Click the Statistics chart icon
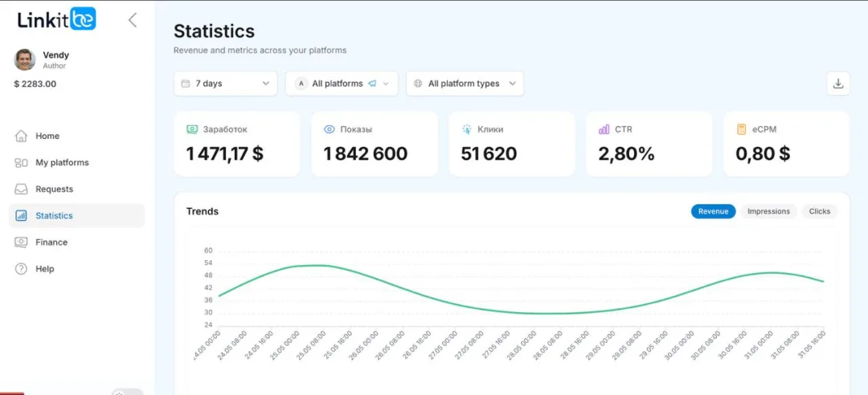 coord(21,216)
